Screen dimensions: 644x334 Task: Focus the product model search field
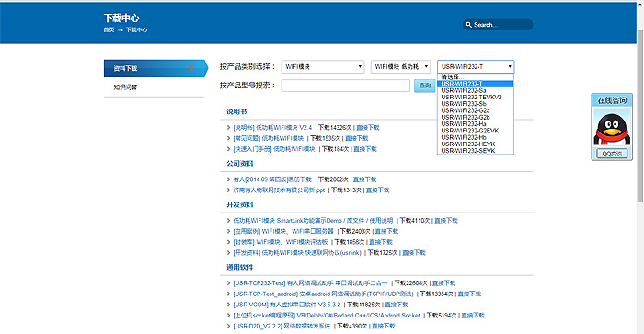[x=345, y=86]
